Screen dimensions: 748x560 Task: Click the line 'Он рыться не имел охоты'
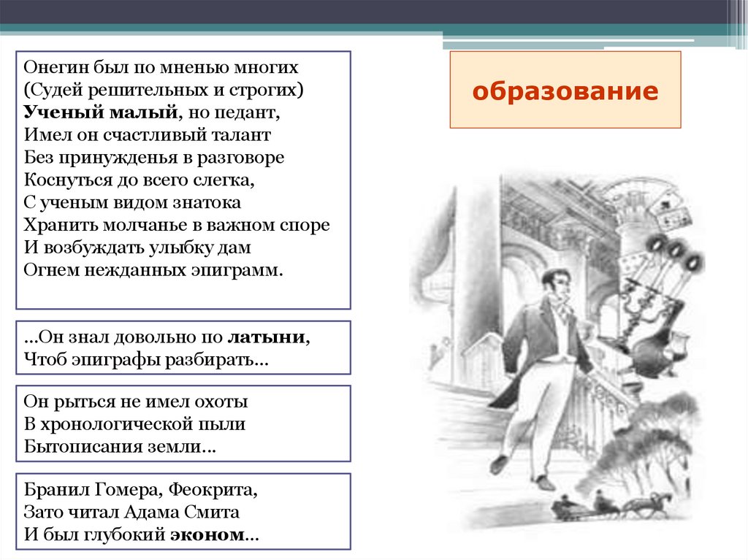click(135, 402)
